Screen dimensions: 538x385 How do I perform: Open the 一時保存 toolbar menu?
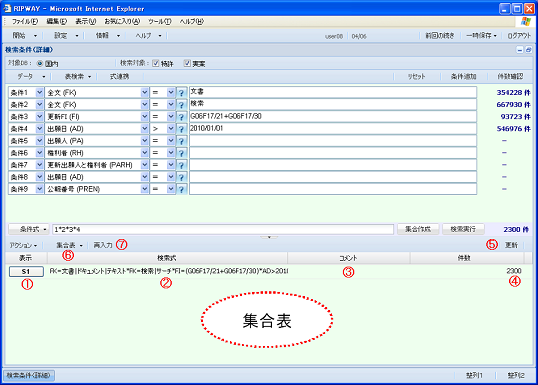click(481, 35)
